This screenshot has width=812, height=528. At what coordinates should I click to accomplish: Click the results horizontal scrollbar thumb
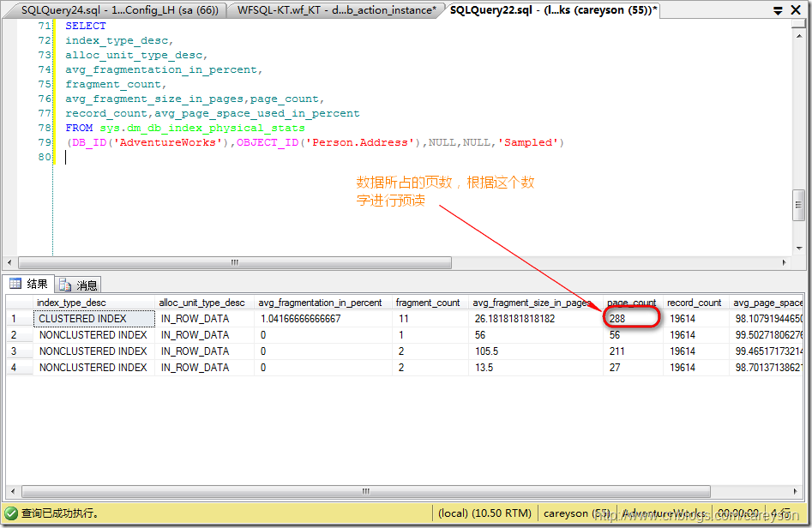point(365,491)
